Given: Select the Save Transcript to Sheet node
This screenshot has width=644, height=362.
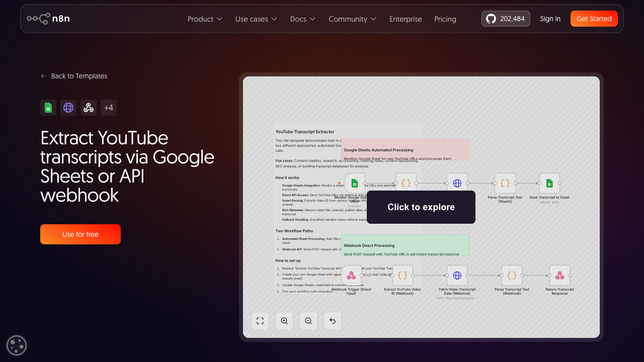Looking at the screenshot, I should pyautogui.click(x=549, y=184).
